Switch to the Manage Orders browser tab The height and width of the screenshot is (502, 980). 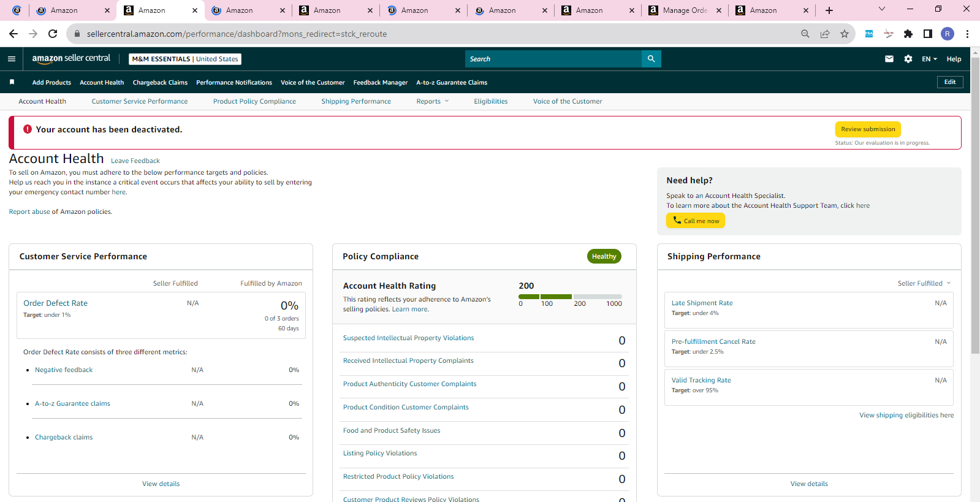pos(685,10)
